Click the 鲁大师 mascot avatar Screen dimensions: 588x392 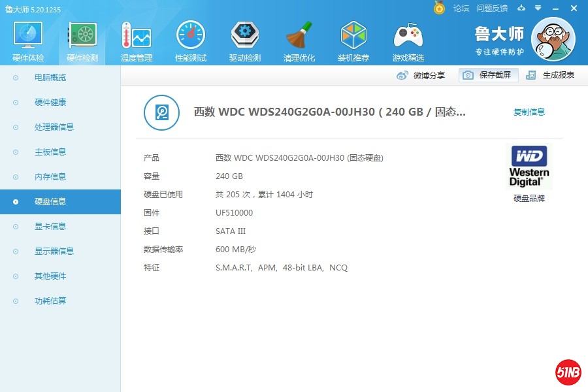pyautogui.click(x=553, y=39)
